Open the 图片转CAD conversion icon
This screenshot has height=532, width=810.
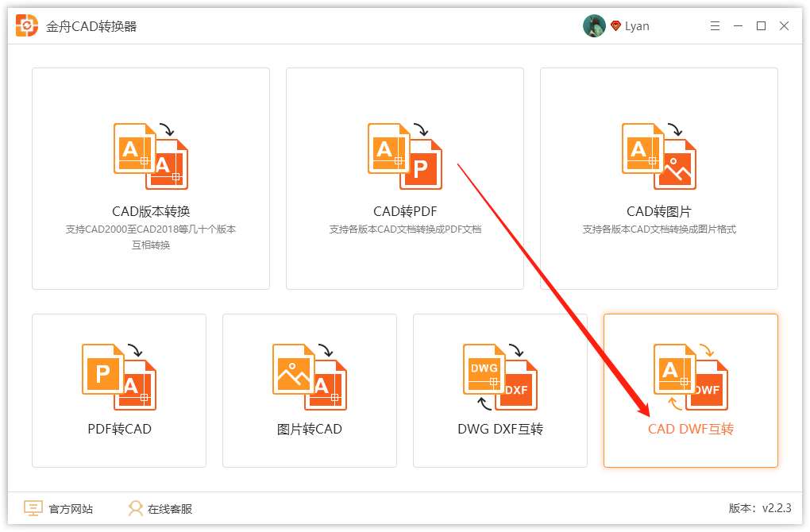point(310,377)
